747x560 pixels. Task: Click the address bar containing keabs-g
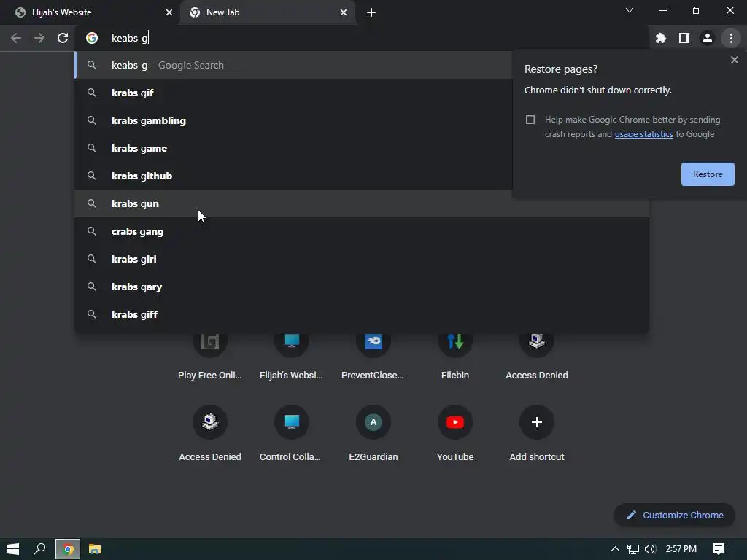[x=362, y=38]
